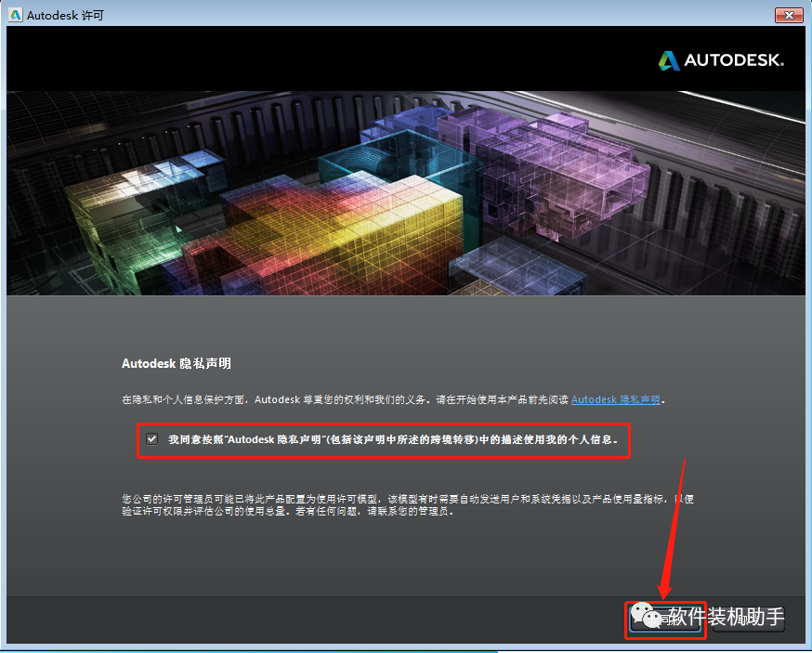Click the button beside 我同意 to decline
The image size is (812, 653).
[749, 619]
